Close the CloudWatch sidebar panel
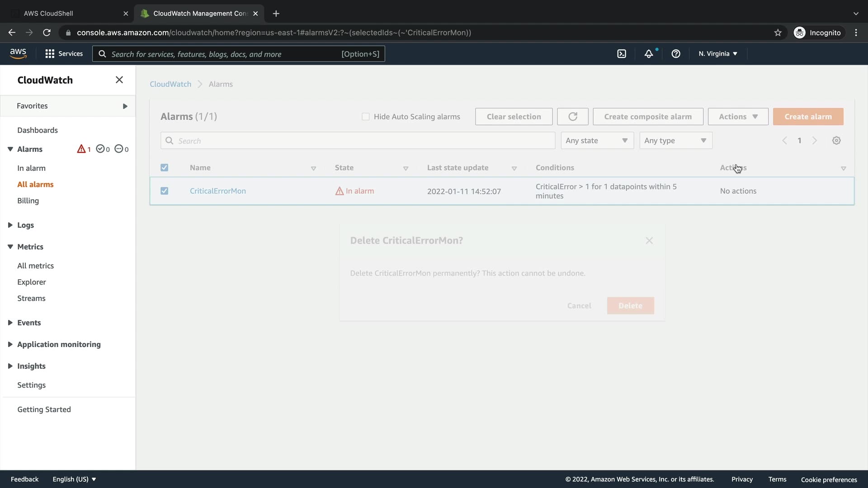 point(119,80)
